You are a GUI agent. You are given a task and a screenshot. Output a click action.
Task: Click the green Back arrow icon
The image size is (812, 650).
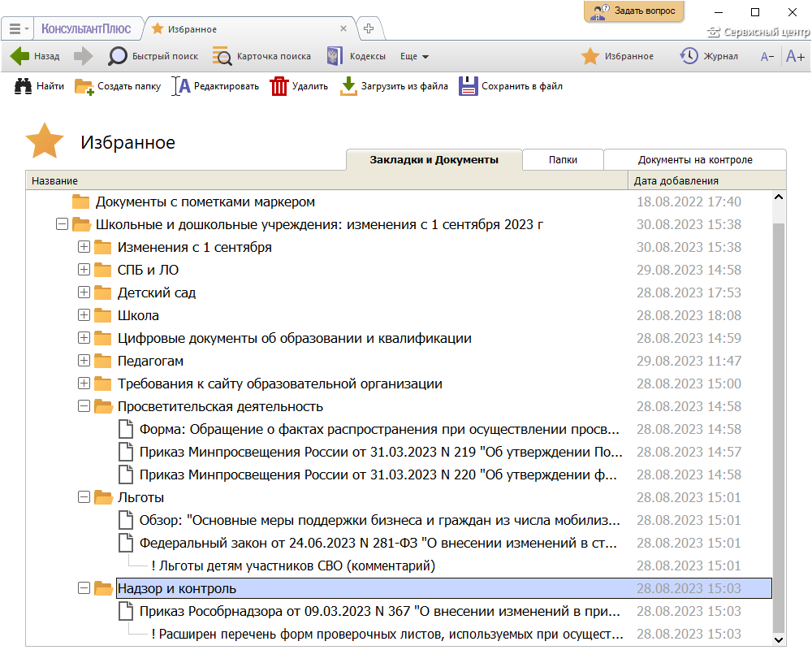click(x=19, y=56)
